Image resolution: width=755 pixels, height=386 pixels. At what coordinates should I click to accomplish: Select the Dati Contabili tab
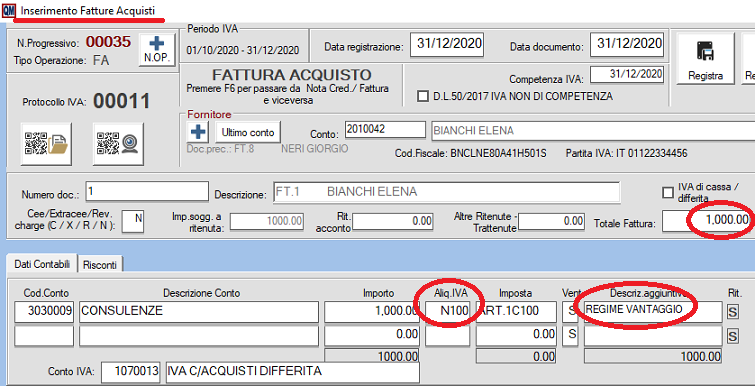click(42, 264)
